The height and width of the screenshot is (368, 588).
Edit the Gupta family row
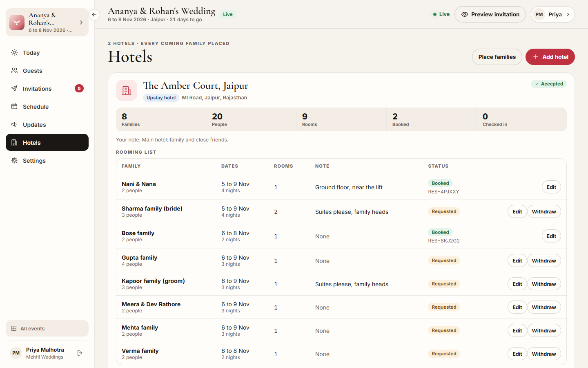pos(517,260)
